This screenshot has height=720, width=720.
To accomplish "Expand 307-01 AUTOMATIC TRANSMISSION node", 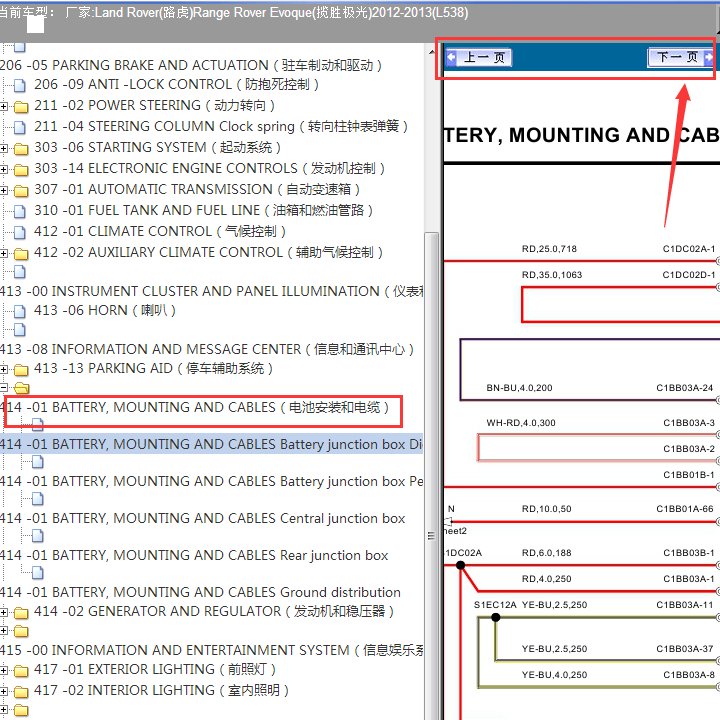I will 4,190.
